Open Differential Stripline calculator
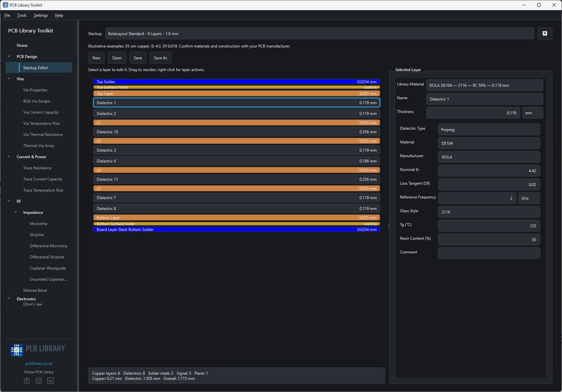Viewport: 562px width, 392px height. (x=46, y=257)
